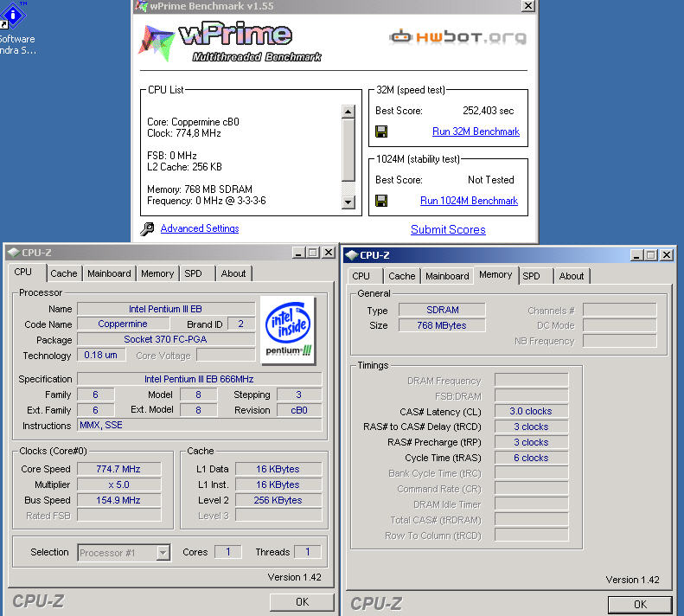
Task: Click the memory Size field 768 MBytes
Action: 442,325
